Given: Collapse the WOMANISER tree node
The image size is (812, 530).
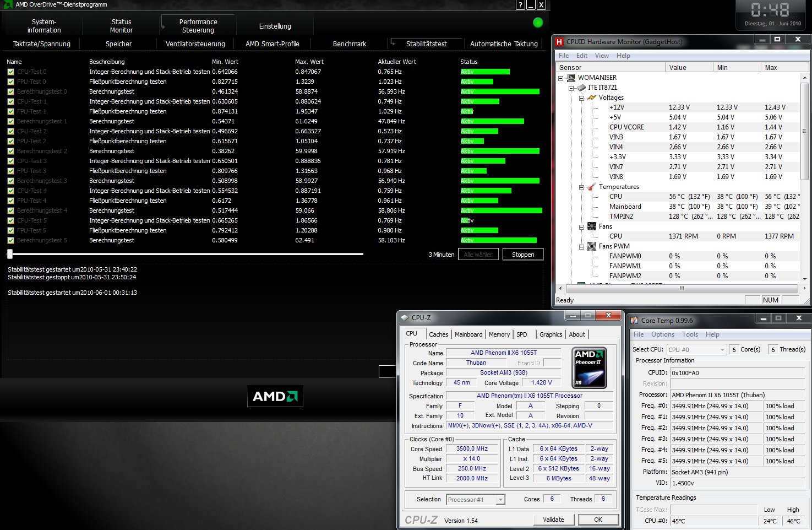Looking at the screenshot, I should [x=561, y=78].
